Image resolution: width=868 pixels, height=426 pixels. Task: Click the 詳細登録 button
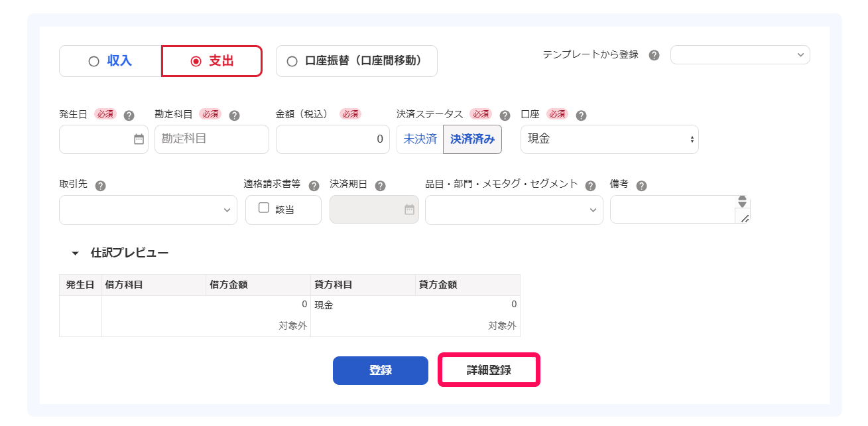pos(489,370)
